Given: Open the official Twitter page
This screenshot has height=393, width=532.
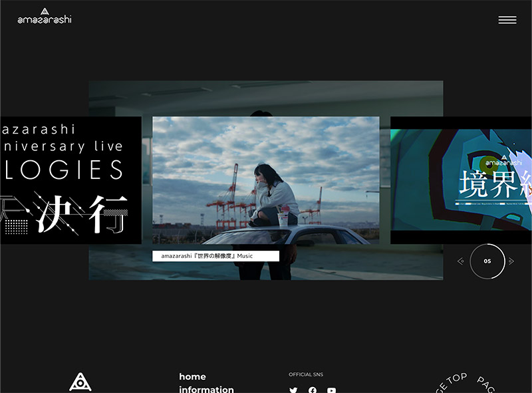Looking at the screenshot, I should 293,390.
